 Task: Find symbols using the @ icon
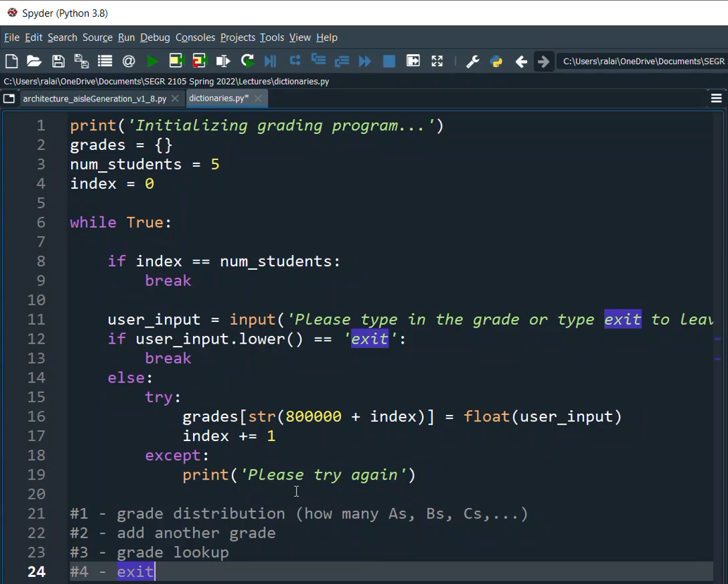128,61
